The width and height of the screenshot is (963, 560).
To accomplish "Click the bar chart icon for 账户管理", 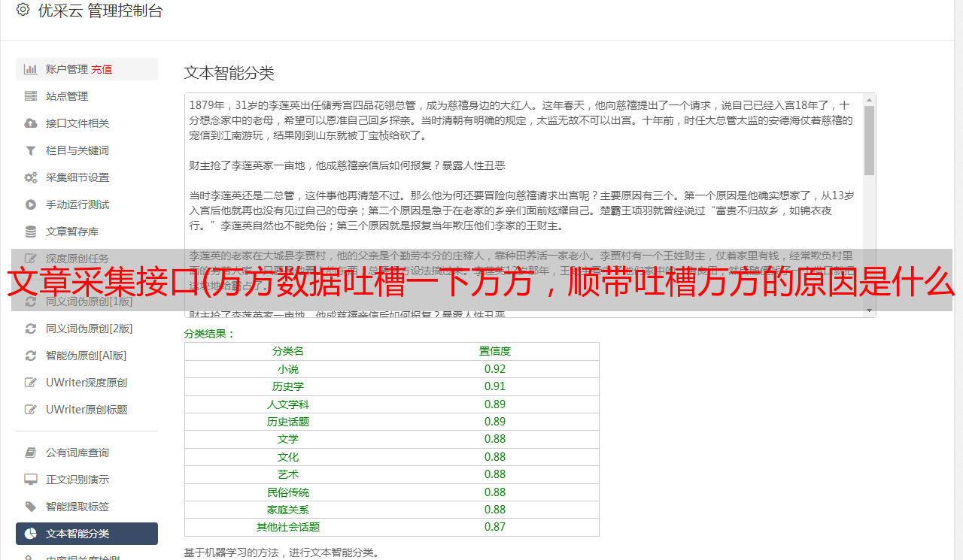I will click(x=31, y=69).
